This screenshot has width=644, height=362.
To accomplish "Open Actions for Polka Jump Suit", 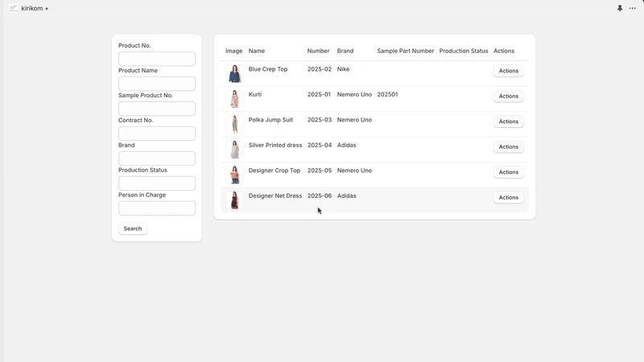I will point(509,121).
